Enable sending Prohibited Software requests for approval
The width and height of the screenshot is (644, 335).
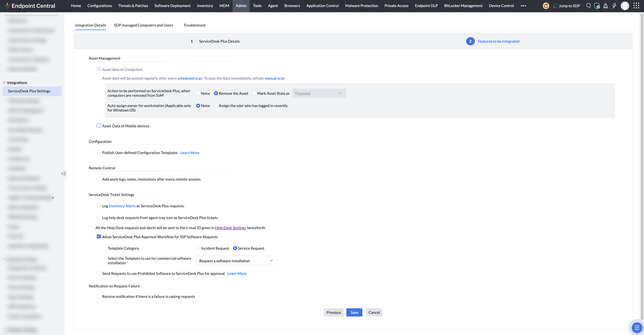pyautogui.click(x=99, y=273)
